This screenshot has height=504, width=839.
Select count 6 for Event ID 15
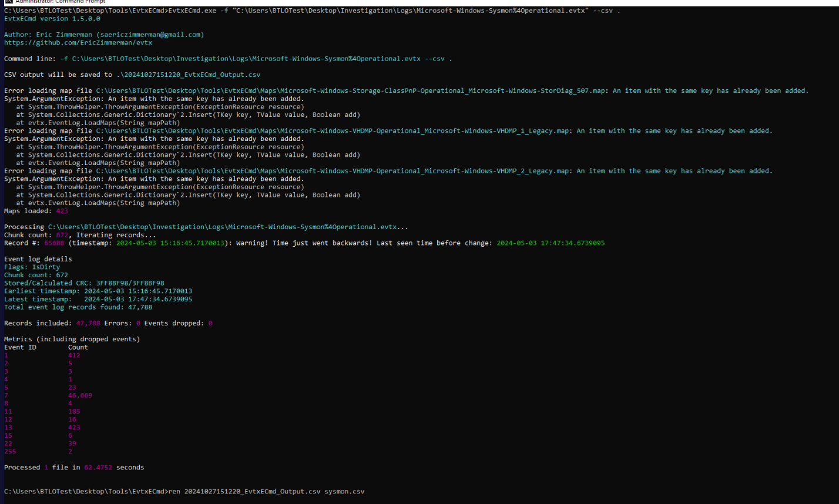(x=71, y=435)
